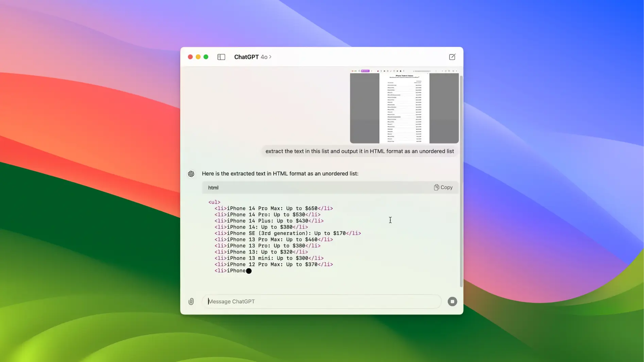Viewport: 644px width, 362px height.
Task: Click the Message ChatGPT input field
Action: (322, 301)
